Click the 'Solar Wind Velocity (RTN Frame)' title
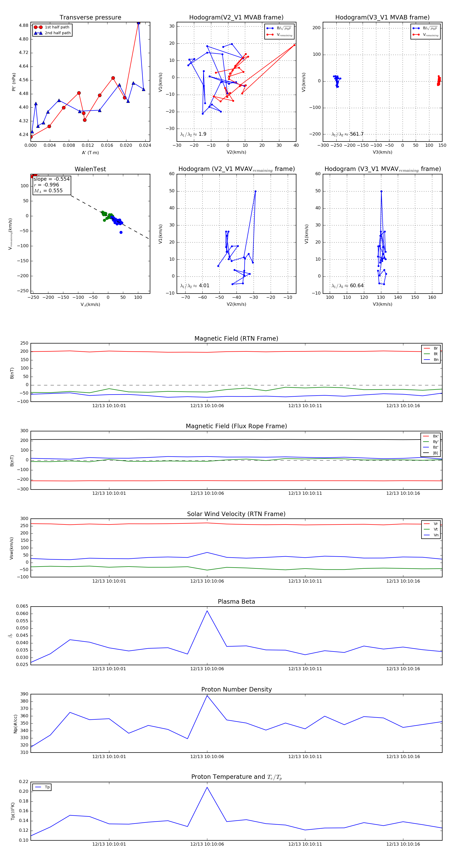The height and width of the screenshot is (868, 473). 236,514
